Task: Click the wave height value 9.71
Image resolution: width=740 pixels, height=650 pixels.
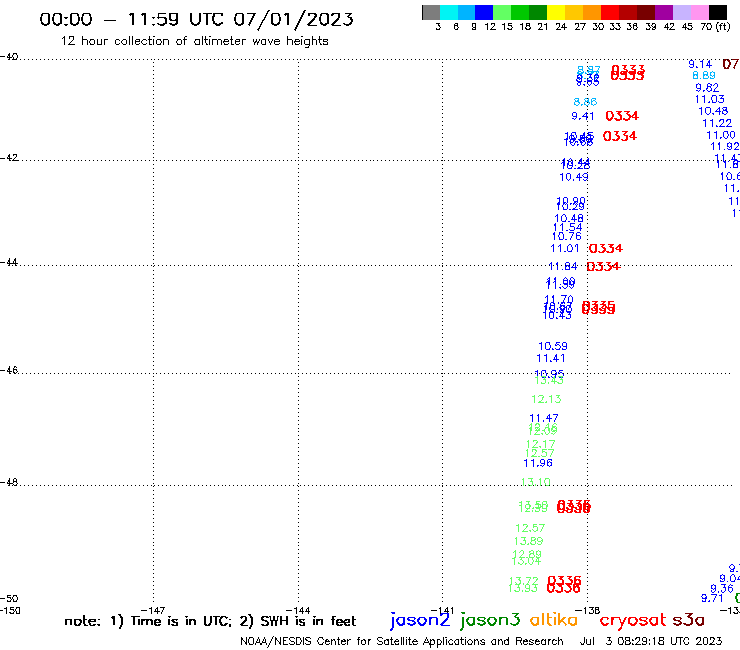Action: (x=712, y=599)
